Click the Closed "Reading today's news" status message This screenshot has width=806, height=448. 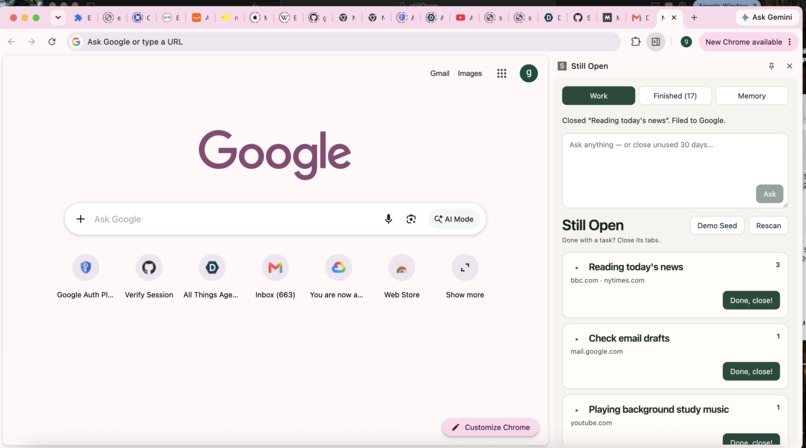click(x=644, y=120)
